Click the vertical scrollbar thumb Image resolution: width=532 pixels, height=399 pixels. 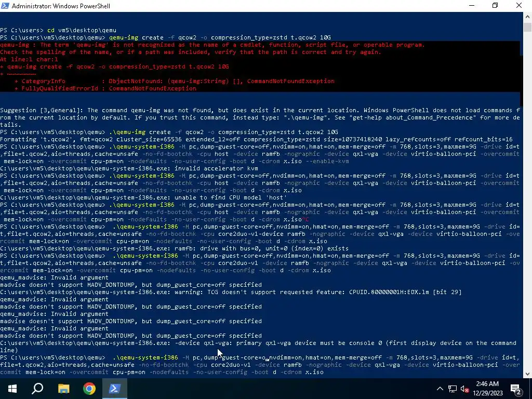click(x=528, y=27)
